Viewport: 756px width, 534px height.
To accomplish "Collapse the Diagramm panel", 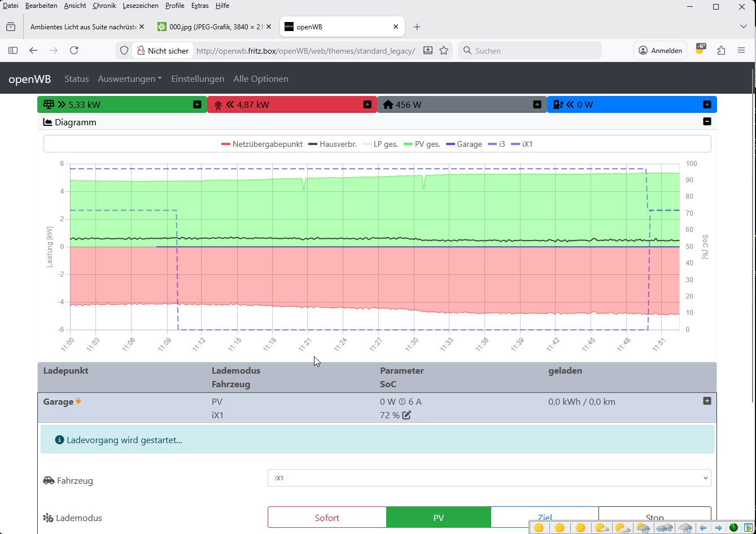I will point(707,121).
